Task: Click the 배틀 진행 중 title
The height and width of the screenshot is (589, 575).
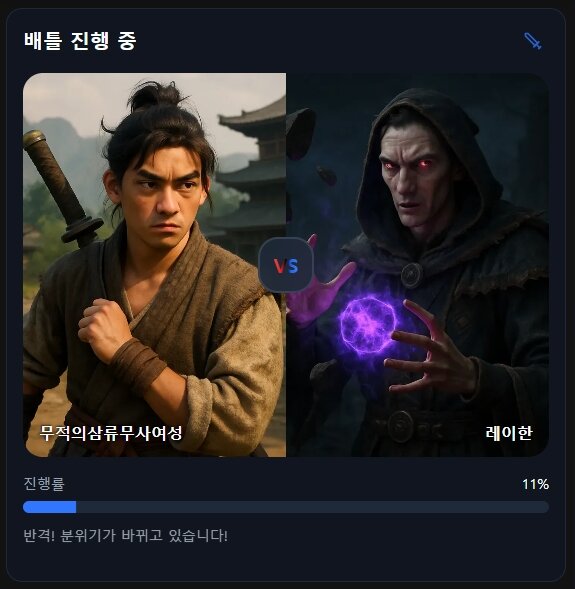Action: [x=80, y=41]
